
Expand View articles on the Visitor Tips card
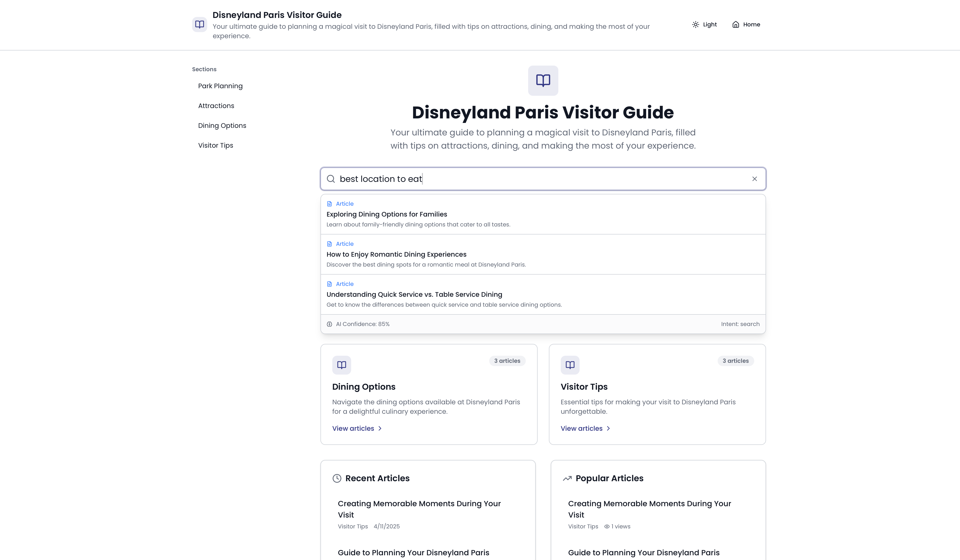tap(585, 428)
